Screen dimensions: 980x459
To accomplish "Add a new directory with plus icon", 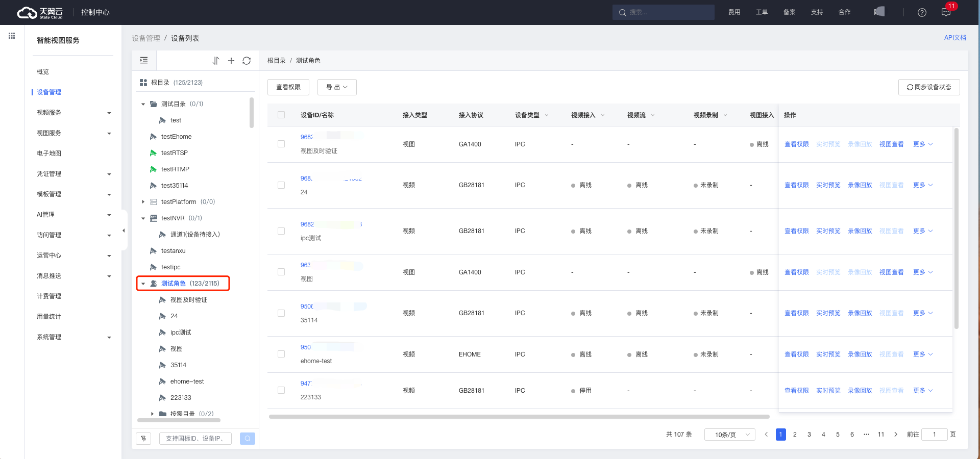I will pos(231,61).
